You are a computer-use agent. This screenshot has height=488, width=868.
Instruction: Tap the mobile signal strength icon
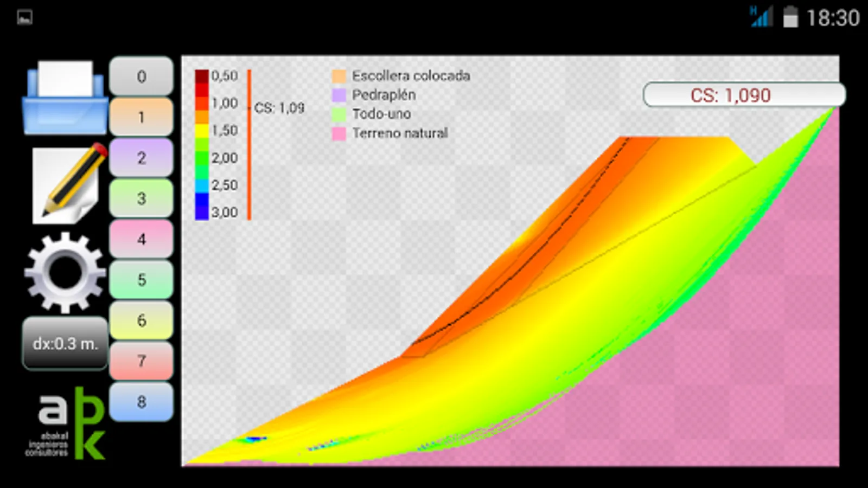tap(761, 17)
